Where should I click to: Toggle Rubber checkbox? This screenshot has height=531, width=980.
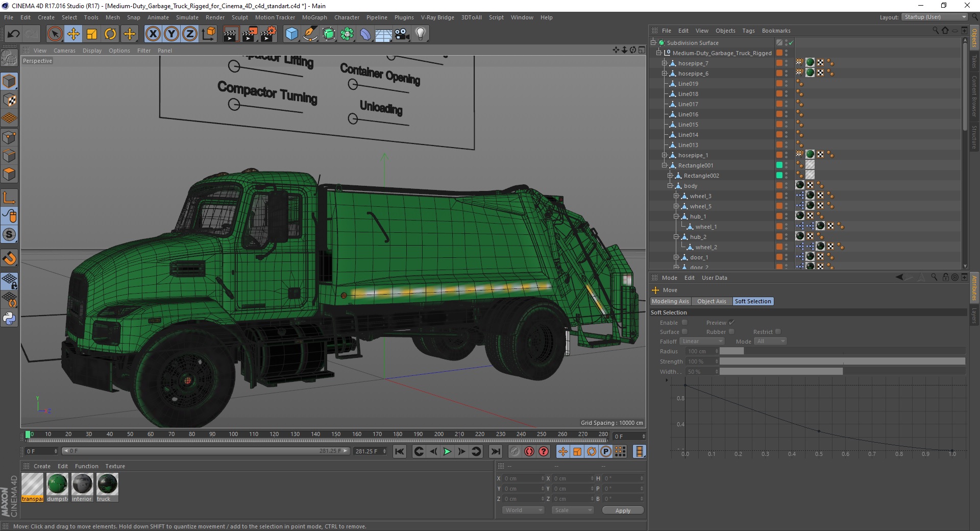[731, 332]
